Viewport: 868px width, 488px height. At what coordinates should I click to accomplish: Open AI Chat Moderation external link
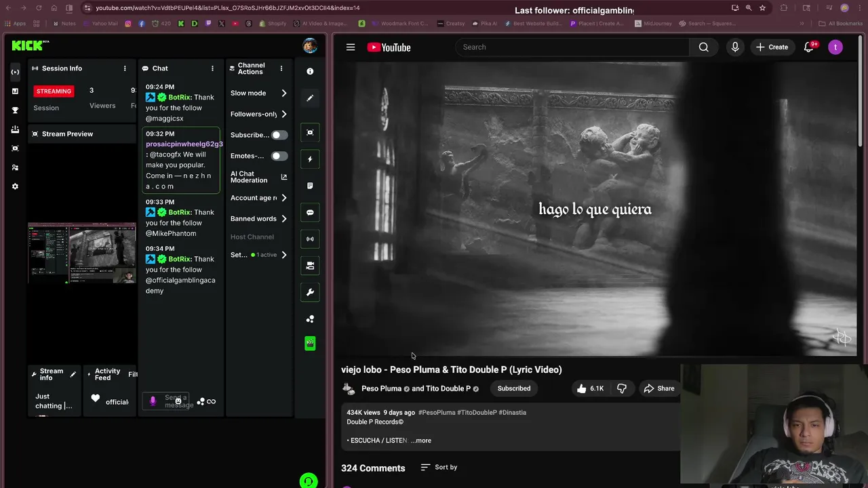(283, 177)
